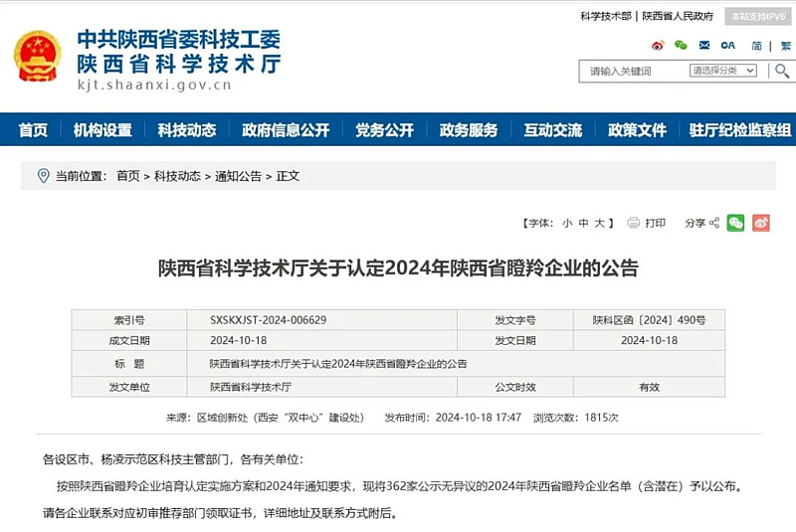
Task: Set font size to large (大)
Action: point(599,223)
